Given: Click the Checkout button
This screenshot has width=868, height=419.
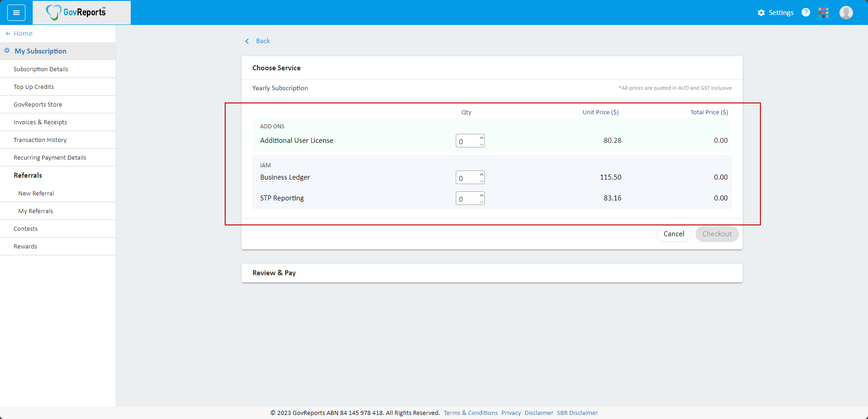Looking at the screenshot, I should tap(717, 234).
